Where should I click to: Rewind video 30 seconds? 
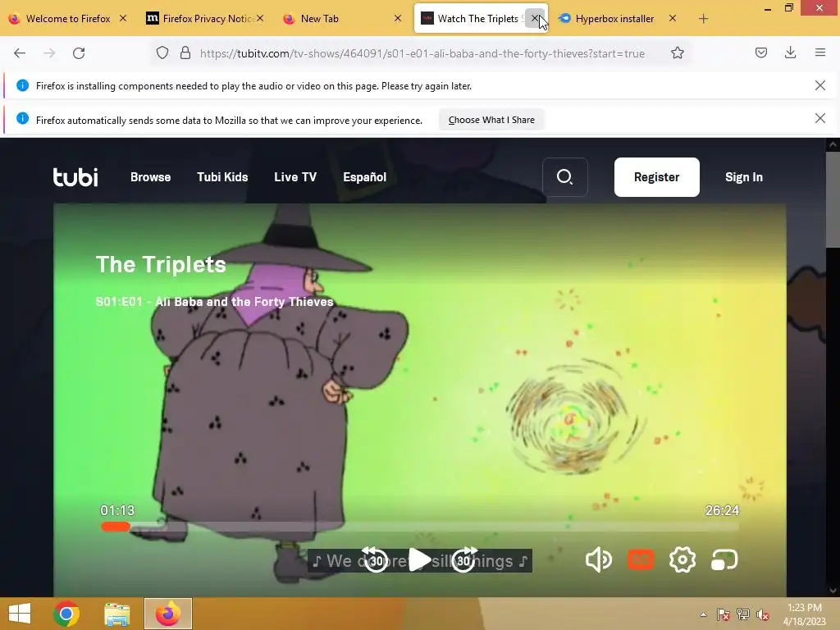point(376,559)
